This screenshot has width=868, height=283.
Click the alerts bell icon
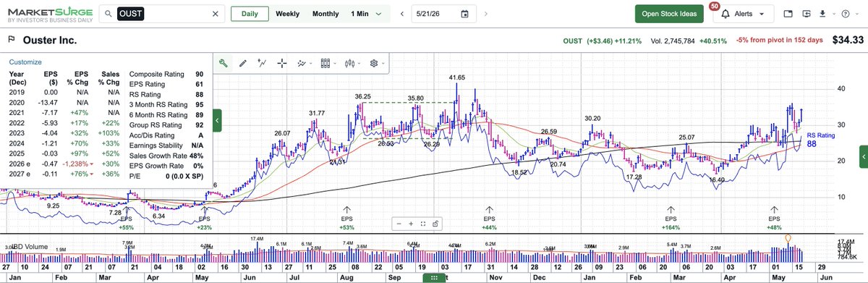coord(726,14)
